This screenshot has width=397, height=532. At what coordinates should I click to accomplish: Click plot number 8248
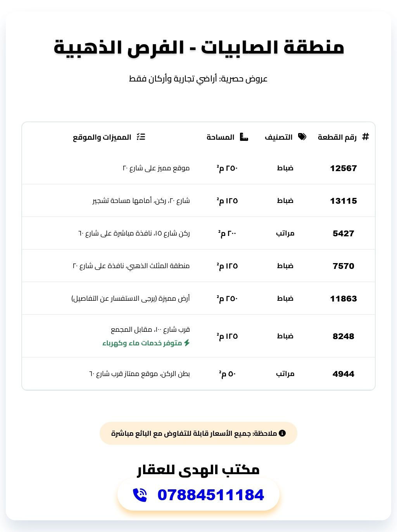[x=343, y=336]
